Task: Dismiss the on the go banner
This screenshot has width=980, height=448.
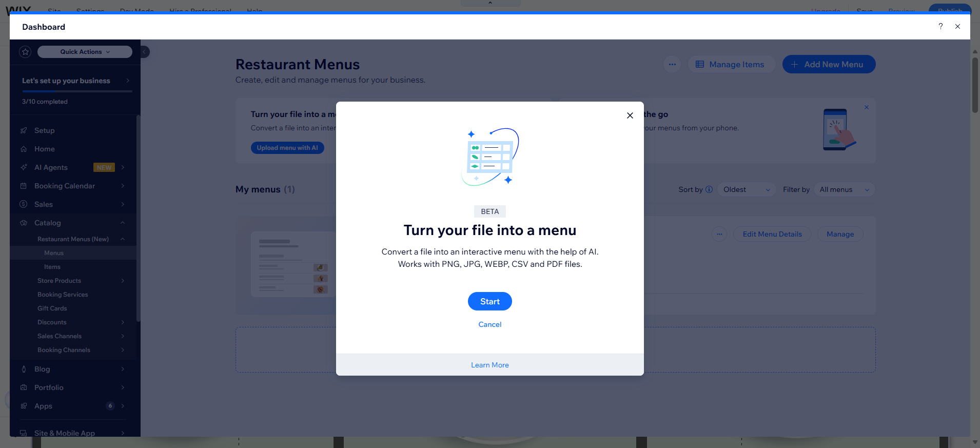Action: tap(867, 107)
